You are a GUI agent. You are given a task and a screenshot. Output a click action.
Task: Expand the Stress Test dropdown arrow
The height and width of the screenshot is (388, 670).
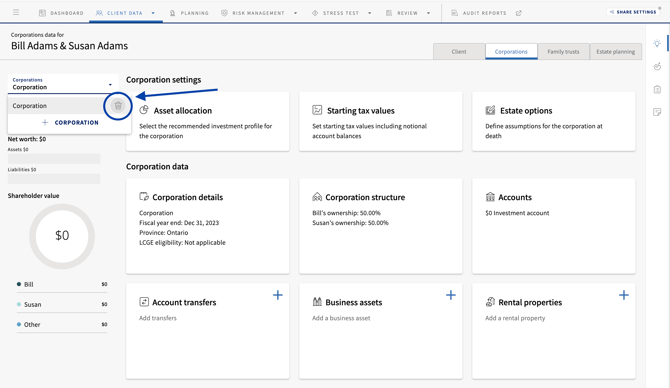(x=370, y=13)
